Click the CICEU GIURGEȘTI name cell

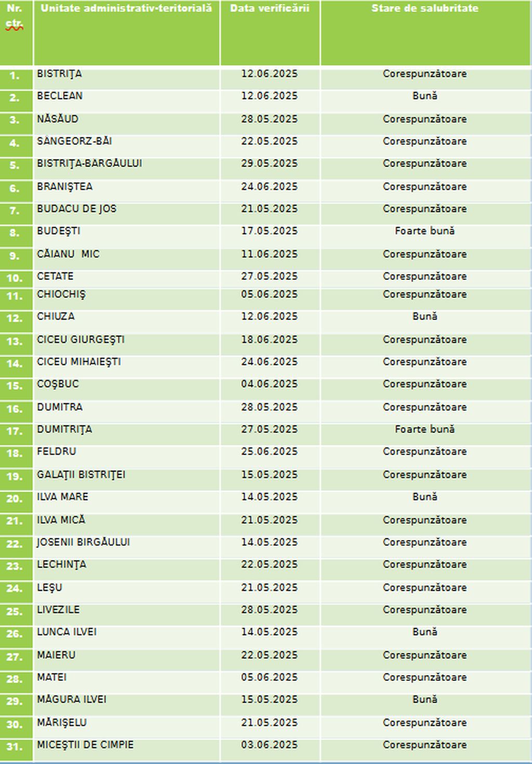coord(81,340)
